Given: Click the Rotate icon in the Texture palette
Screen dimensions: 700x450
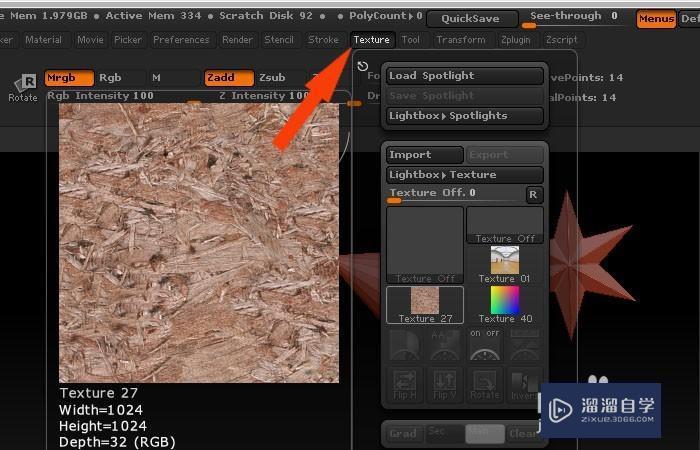Looking at the screenshot, I should click(x=484, y=384).
